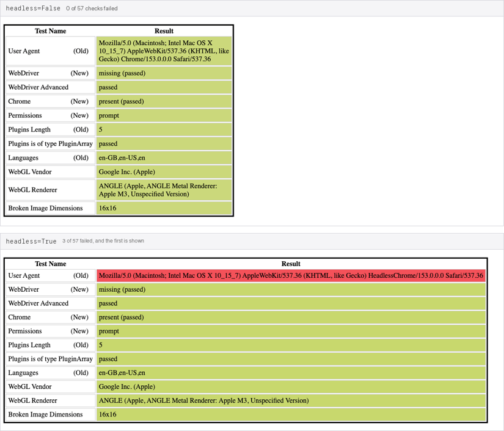Click 'missing (passed)' in headless=True table
Image resolution: width=504 pixels, height=431 pixels.
(x=291, y=290)
